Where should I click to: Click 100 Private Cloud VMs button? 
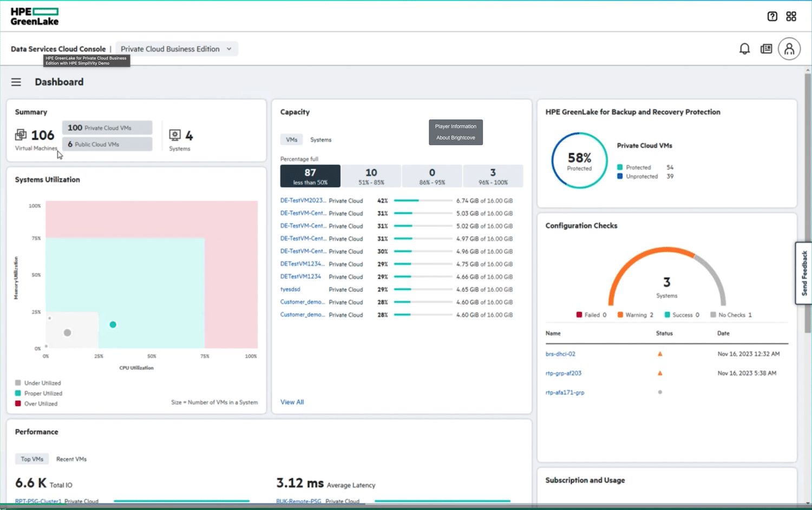point(107,128)
